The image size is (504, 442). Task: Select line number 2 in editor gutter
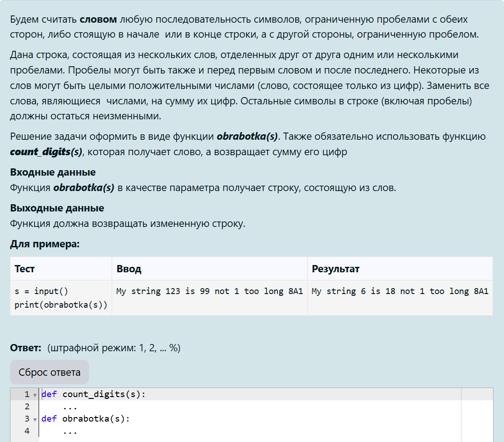(27, 407)
